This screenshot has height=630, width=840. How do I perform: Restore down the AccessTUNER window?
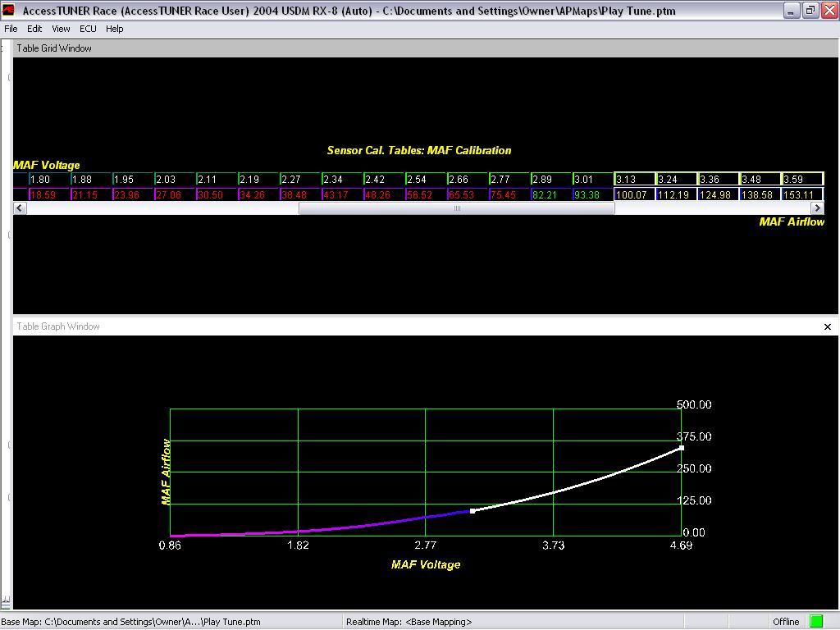click(810, 10)
